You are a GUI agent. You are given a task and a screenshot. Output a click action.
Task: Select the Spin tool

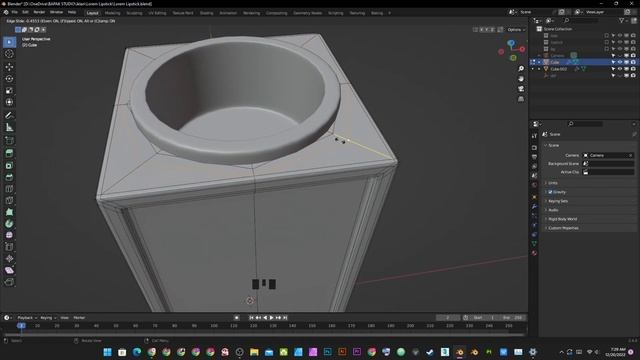(x=9, y=224)
